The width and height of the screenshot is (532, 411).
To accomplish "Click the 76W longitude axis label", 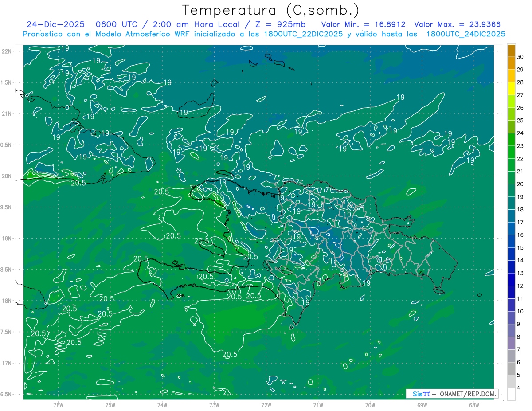I will (58, 405).
